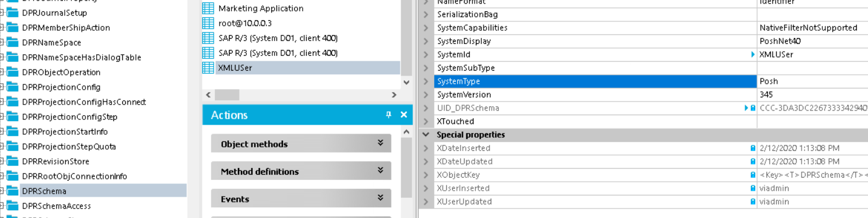Select the XObjectKey property label

click(x=458, y=175)
